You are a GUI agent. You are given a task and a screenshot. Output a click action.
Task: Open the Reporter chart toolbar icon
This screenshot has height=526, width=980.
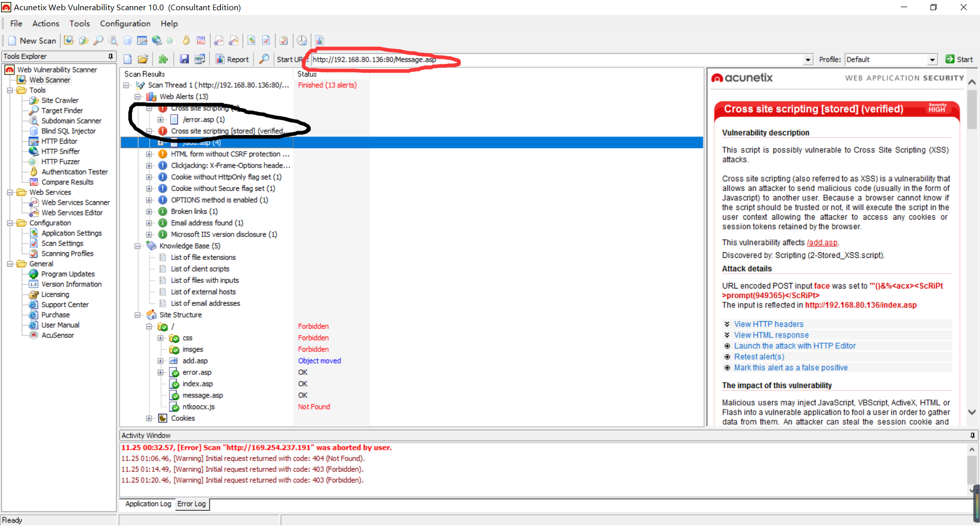click(x=320, y=40)
